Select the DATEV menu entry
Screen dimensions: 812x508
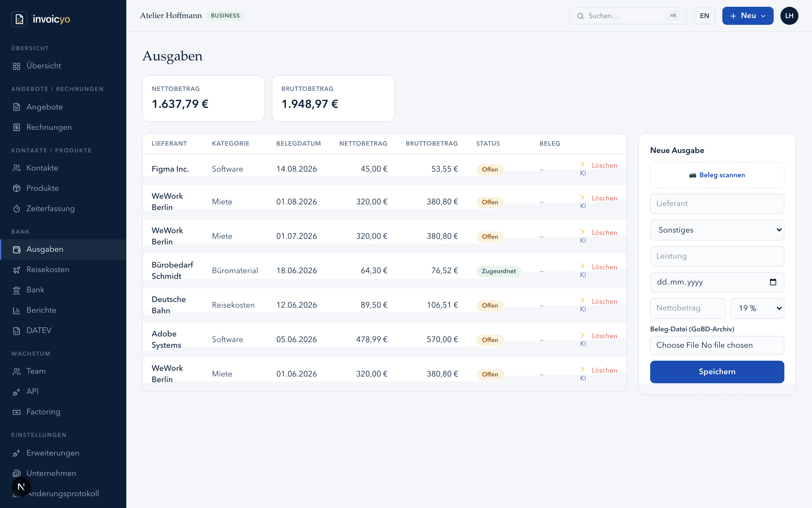(x=63, y=330)
